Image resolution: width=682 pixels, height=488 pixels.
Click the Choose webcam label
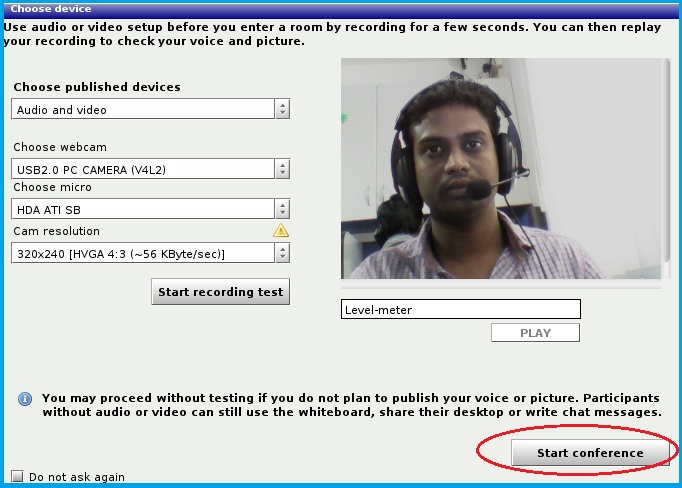(60, 147)
